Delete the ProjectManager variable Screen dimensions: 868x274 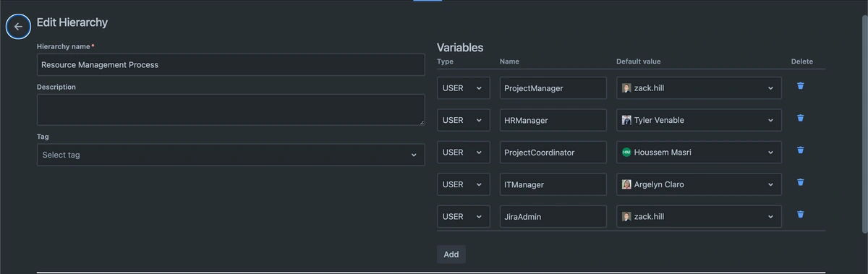800,86
